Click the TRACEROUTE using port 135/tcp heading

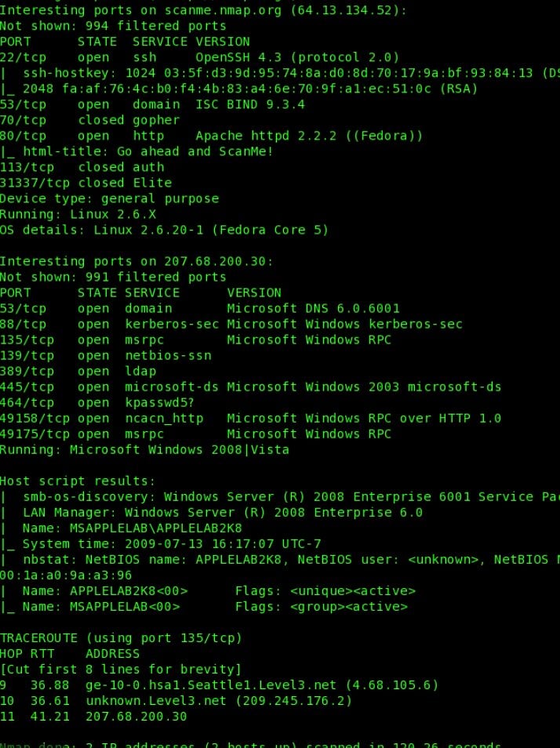tap(121, 637)
